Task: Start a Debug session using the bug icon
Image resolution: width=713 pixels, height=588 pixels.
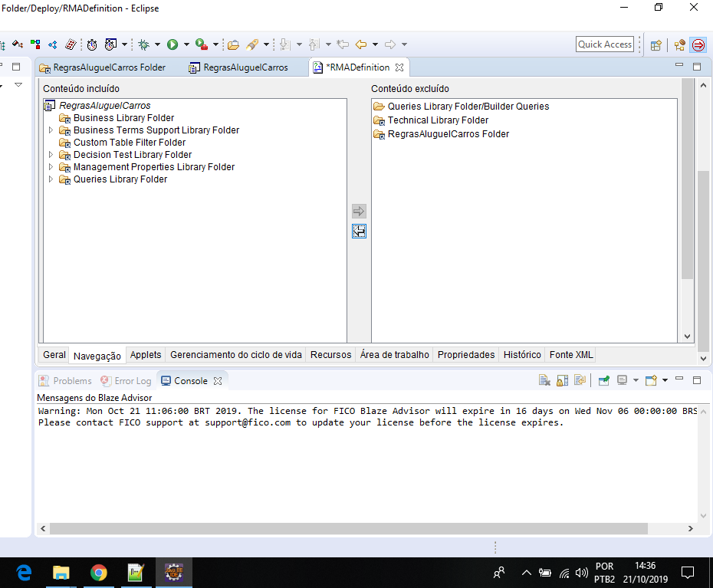Action: pyautogui.click(x=143, y=44)
